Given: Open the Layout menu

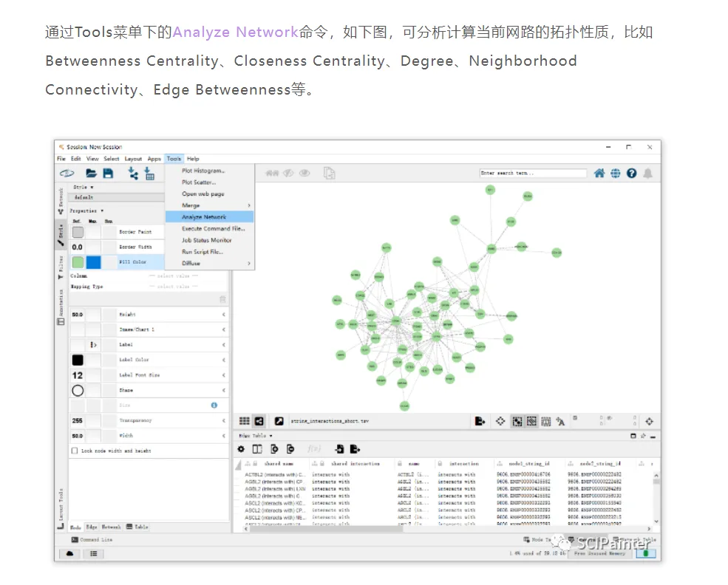Looking at the screenshot, I should (x=133, y=159).
